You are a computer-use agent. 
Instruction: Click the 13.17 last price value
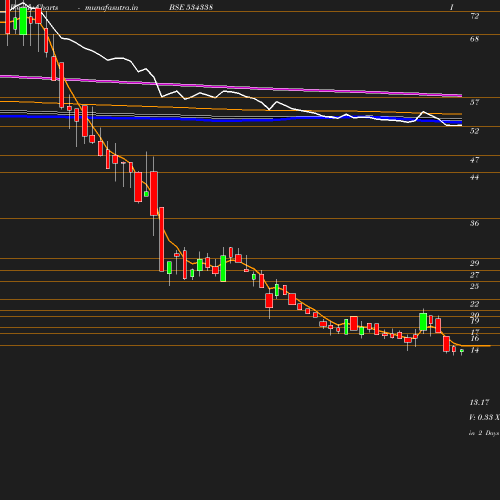(x=479, y=402)
